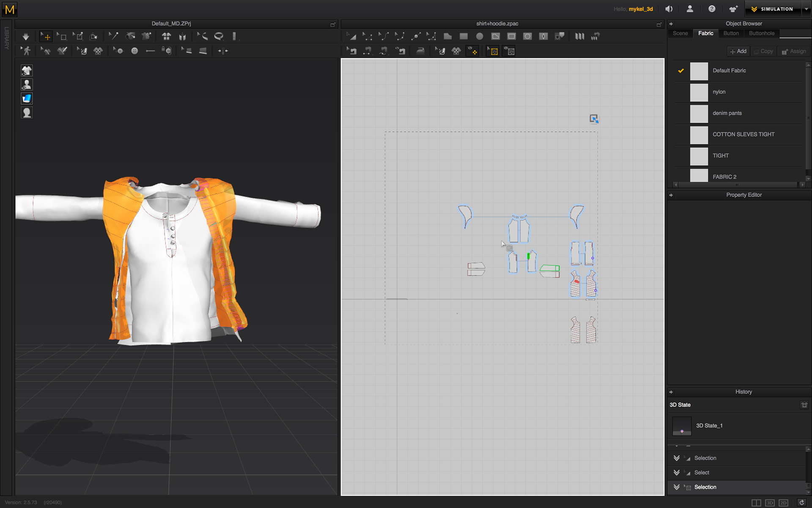Switch to the Button tab
This screenshot has height=508, width=812.
click(x=731, y=33)
